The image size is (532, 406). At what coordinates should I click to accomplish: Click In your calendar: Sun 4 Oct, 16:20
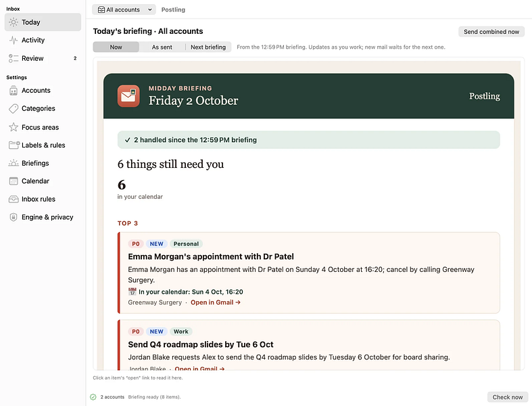tap(191, 292)
